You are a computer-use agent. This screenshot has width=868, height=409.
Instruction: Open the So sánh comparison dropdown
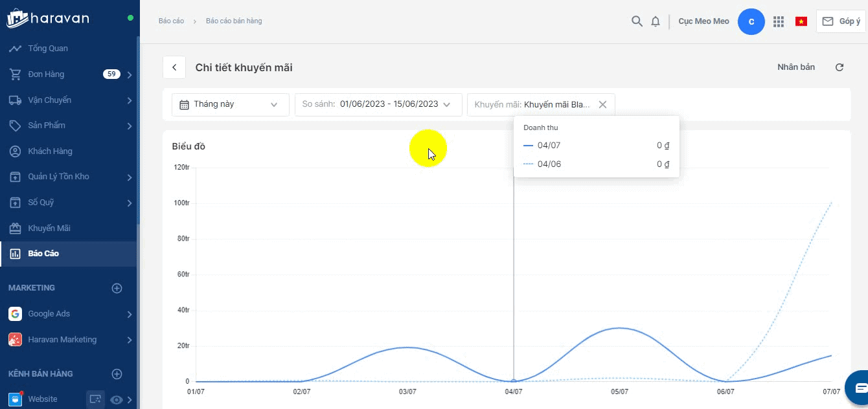tap(378, 104)
